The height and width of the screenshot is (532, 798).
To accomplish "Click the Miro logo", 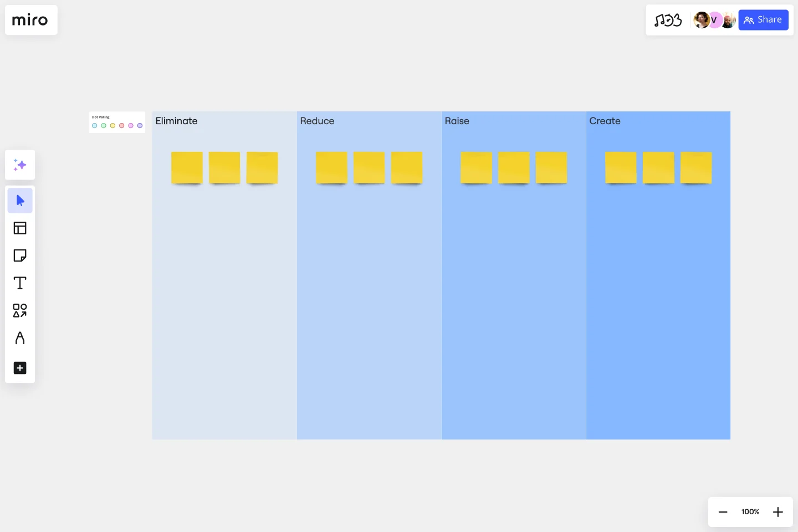I will [x=30, y=20].
